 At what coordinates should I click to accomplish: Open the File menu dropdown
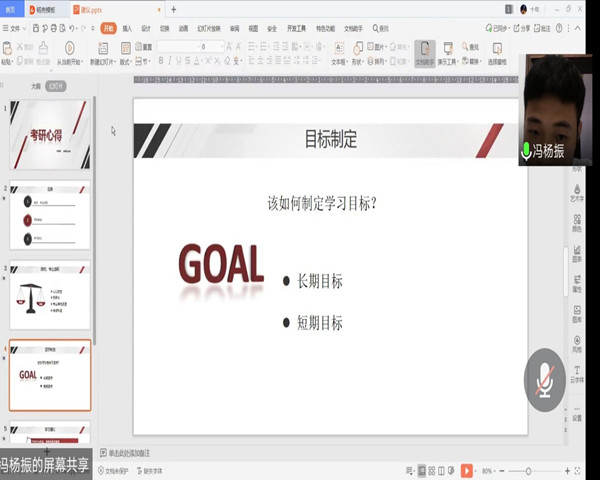(x=15, y=28)
